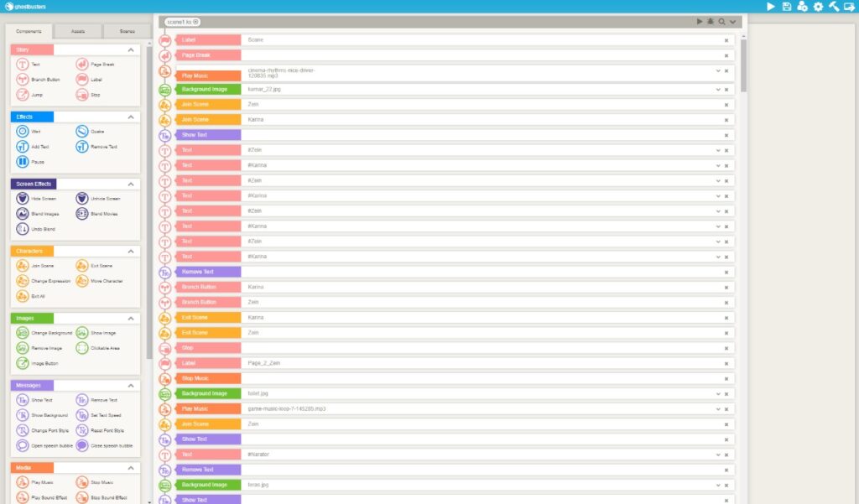Select the Exit All characters icon
The image size is (859, 504).
tap(23, 296)
